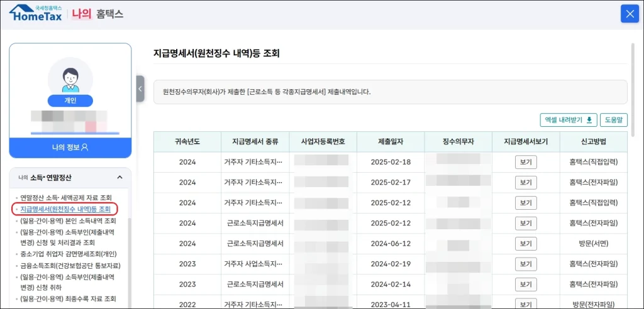The width and height of the screenshot is (644, 309).
Task: Select 지급명세서(원천징수 내역)등 조회 link
Action: (x=65, y=209)
